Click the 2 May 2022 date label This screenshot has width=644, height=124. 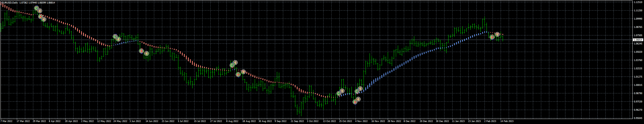coord(87,121)
